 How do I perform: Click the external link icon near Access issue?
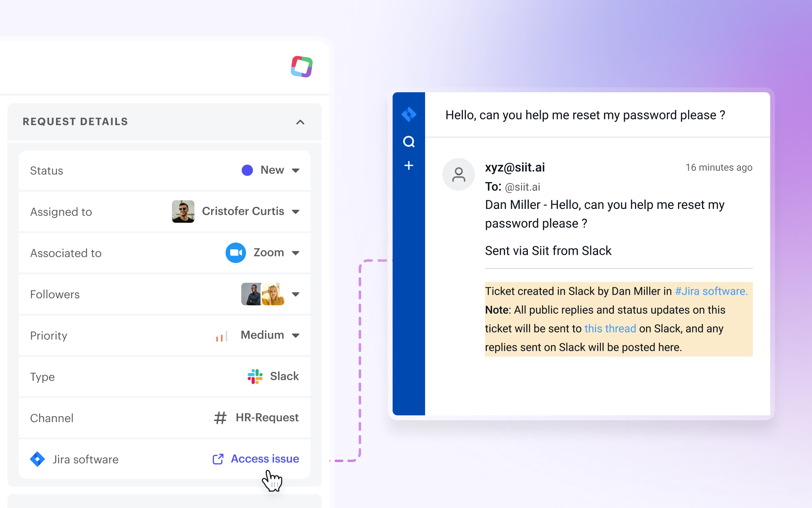point(218,458)
